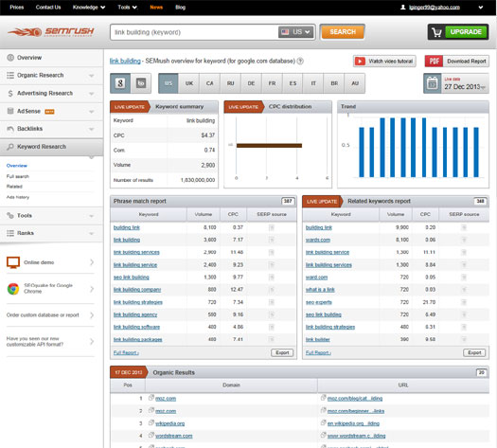Switch to the CA database tab
This screenshot has height=448, width=497.
[x=209, y=83]
